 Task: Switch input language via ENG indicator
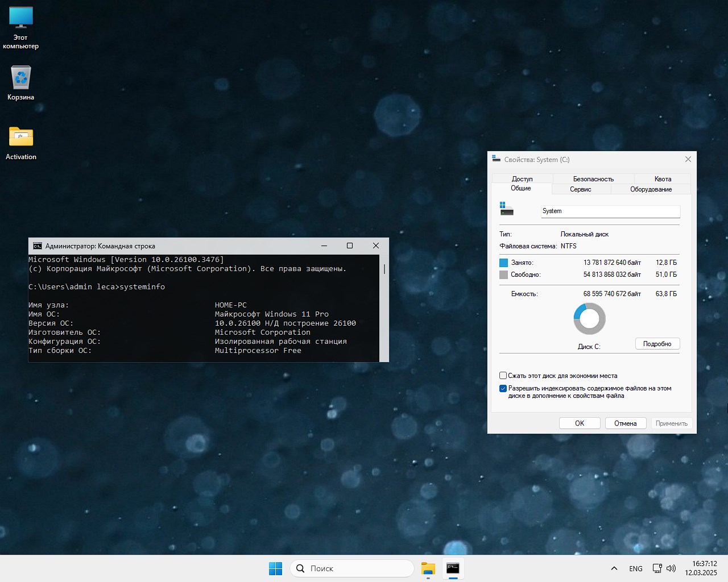point(636,568)
